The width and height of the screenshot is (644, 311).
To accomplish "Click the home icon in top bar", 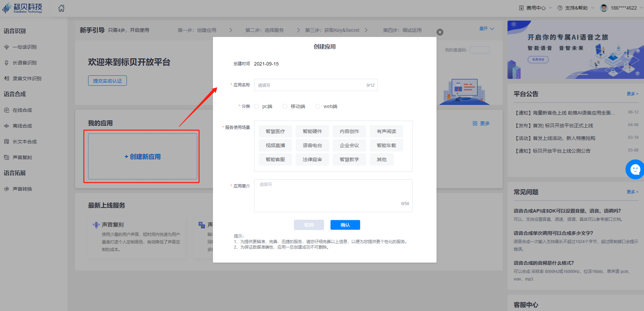I will point(61,8).
